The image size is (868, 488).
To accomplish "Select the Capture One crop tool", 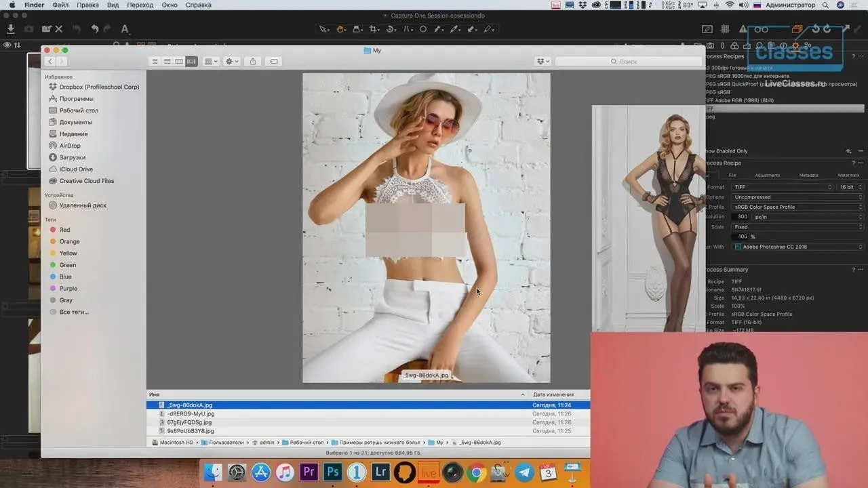I will tap(374, 29).
